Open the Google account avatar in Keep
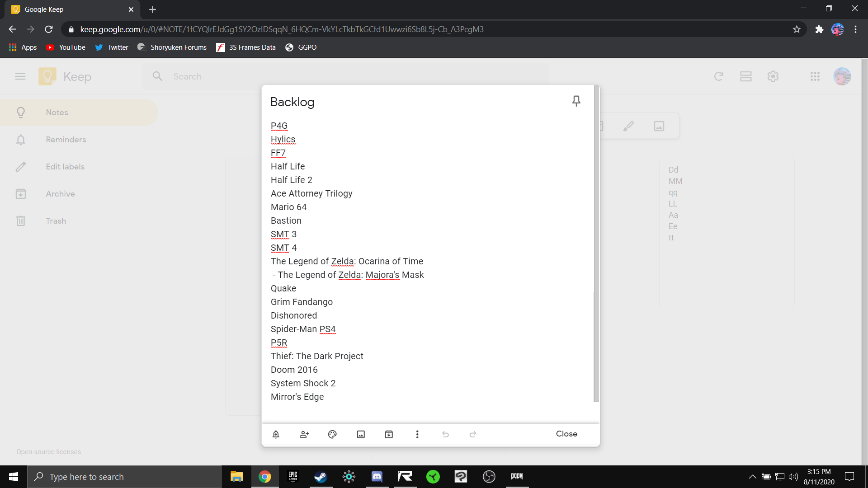 (842, 76)
